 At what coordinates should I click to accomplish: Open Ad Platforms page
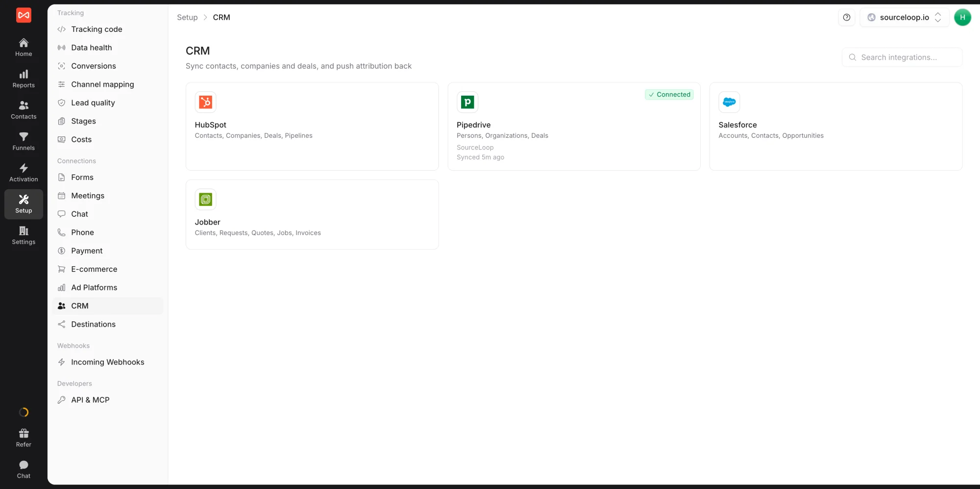click(x=108, y=288)
